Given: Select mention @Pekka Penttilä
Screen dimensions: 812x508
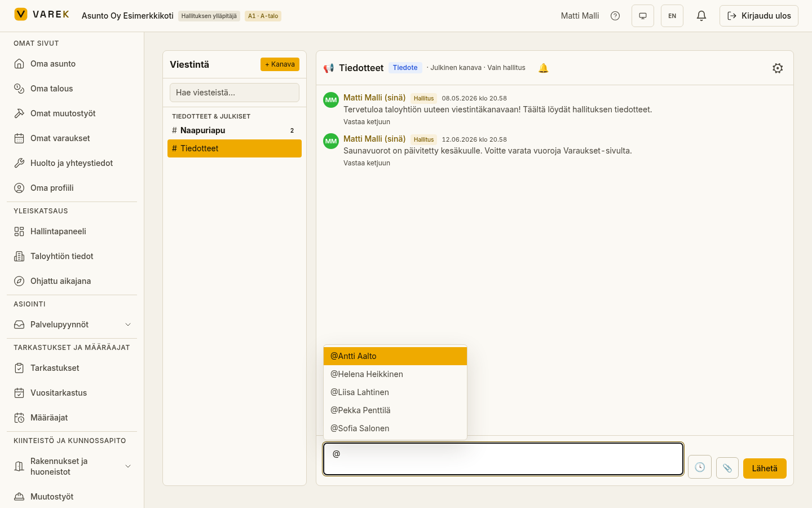Looking at the screenshot, I should [395, 410].
